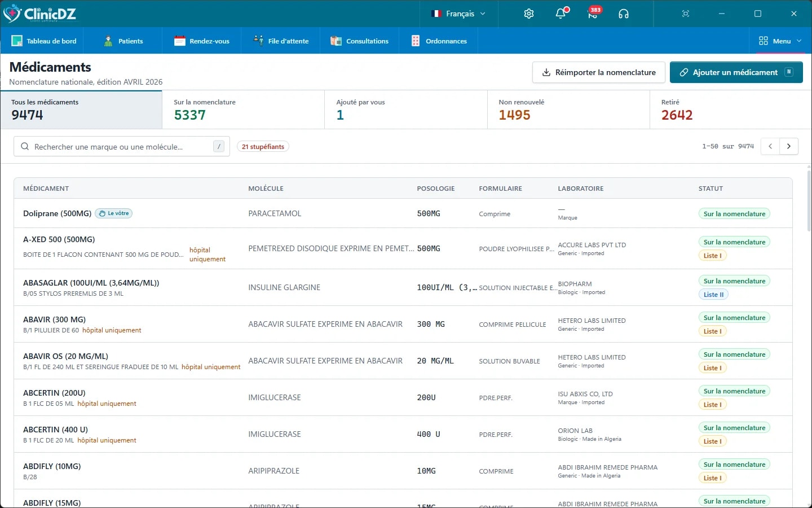
Task: Click the Tableau de bord icon
Action: (x=17, y=41)
